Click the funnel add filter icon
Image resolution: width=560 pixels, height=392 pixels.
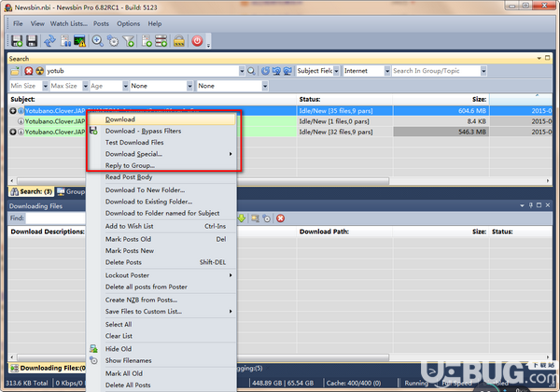[129, 41]
